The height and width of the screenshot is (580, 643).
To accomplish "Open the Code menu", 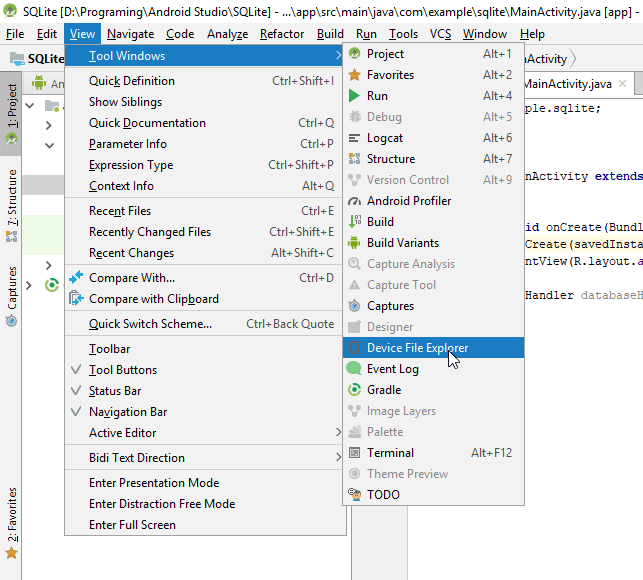I will click(180, 34).
